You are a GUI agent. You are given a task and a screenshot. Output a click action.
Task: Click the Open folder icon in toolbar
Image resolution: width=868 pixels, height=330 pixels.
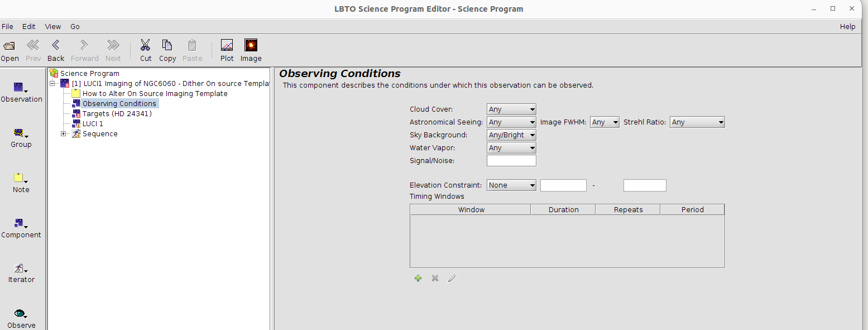point(9,46)
